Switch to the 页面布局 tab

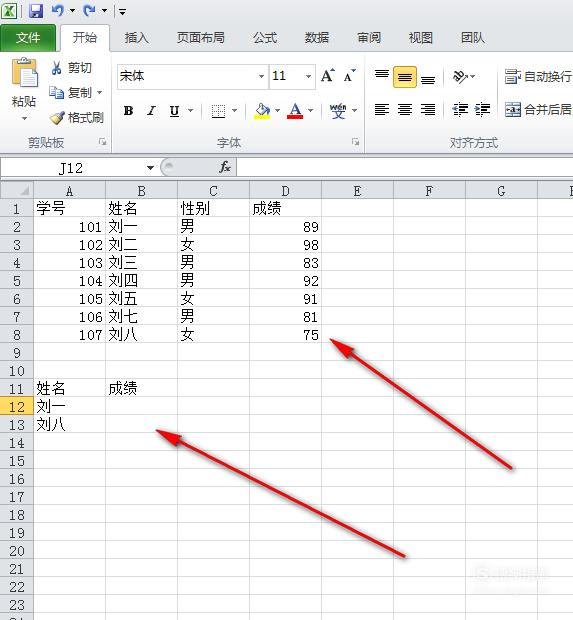click(200, 38)
